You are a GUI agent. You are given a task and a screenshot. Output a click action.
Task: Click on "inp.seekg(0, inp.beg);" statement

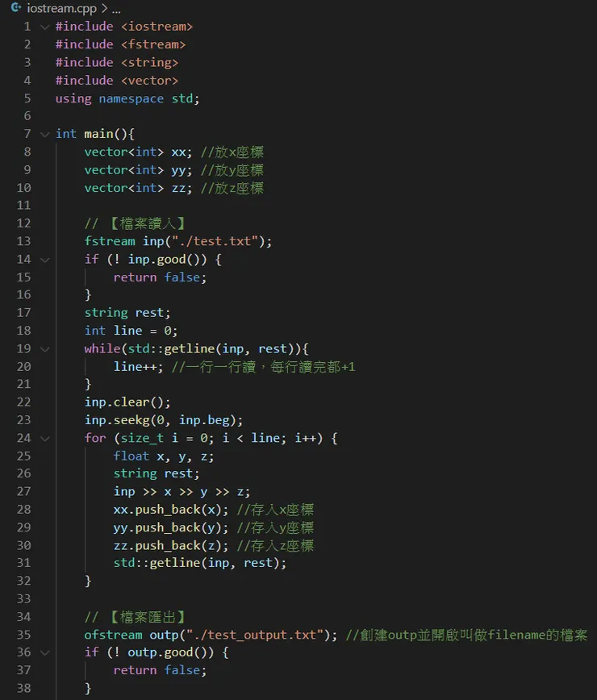(x=164, y=420)
